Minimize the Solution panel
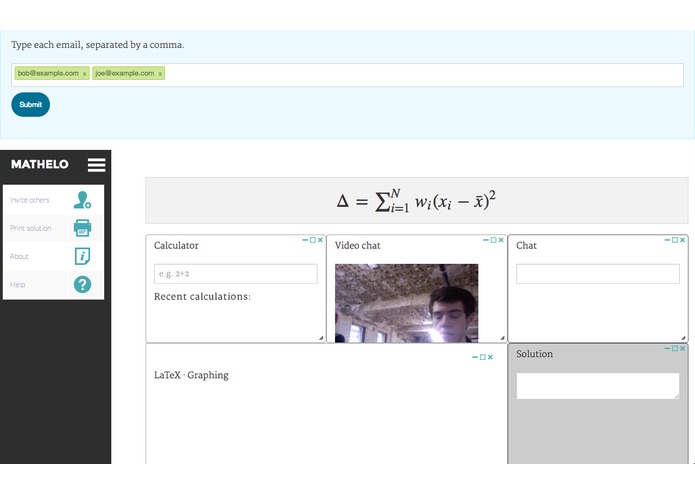Screen dimensions: 695x494 [x=667, y=349]
